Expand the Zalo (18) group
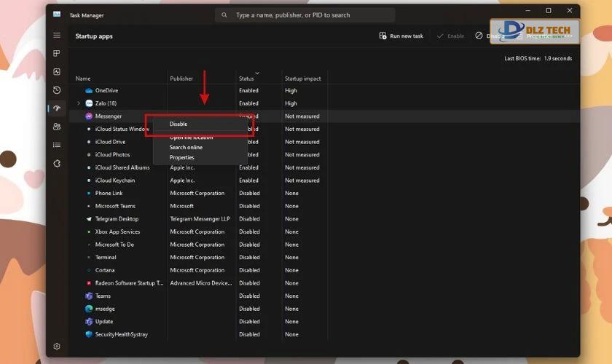612x364 pixels. tap(79, 103)
